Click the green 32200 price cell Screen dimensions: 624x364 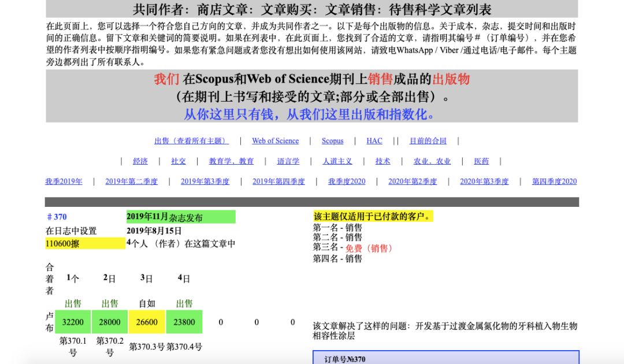(x=73, y=322)
